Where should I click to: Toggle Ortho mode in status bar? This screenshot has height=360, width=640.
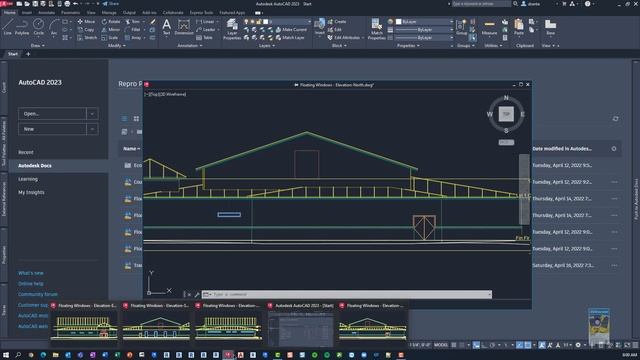click(x=484, y=345)
